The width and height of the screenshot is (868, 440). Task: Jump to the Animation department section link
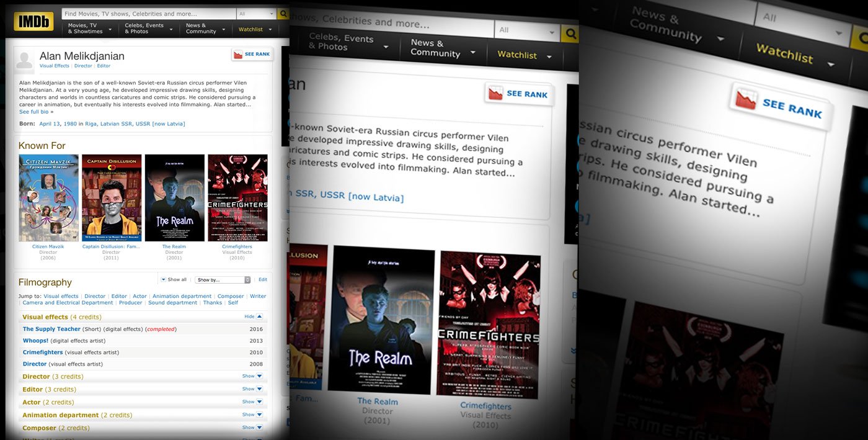tap(182, 296)
